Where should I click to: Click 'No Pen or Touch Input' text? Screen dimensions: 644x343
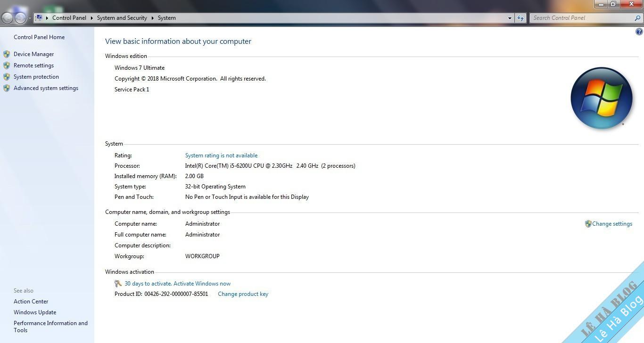point(214,197)
